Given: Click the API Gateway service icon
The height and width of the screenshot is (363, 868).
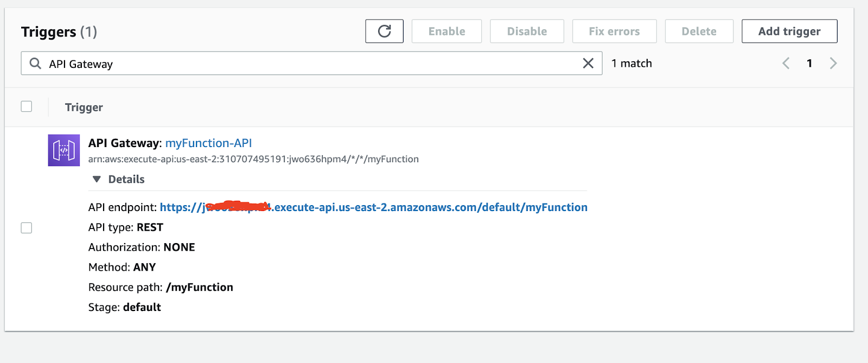Looking at the screenshot, I should 64,150.
